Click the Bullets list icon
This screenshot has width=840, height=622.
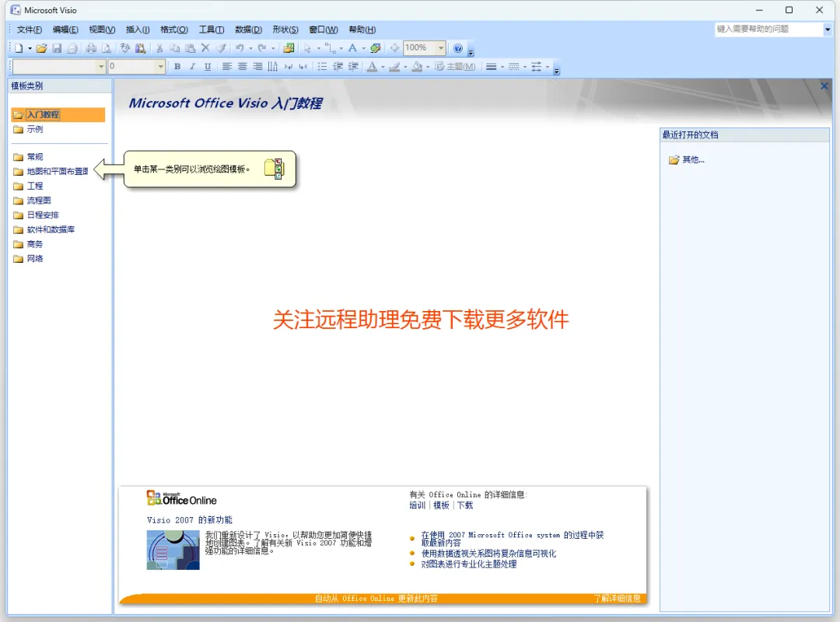click(x=322, y=66)
